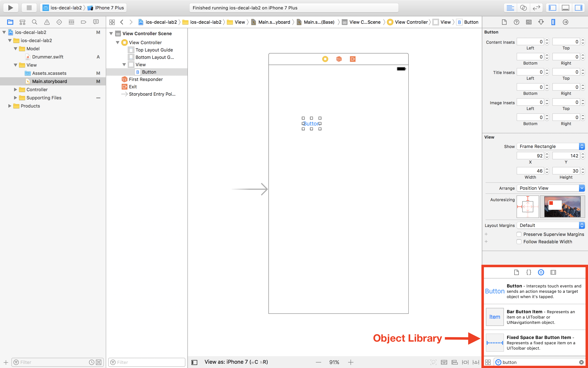Open the Debug navigator tab
Image resolution: width=588 pixels, height=368 pixels.
pos(71,22)
